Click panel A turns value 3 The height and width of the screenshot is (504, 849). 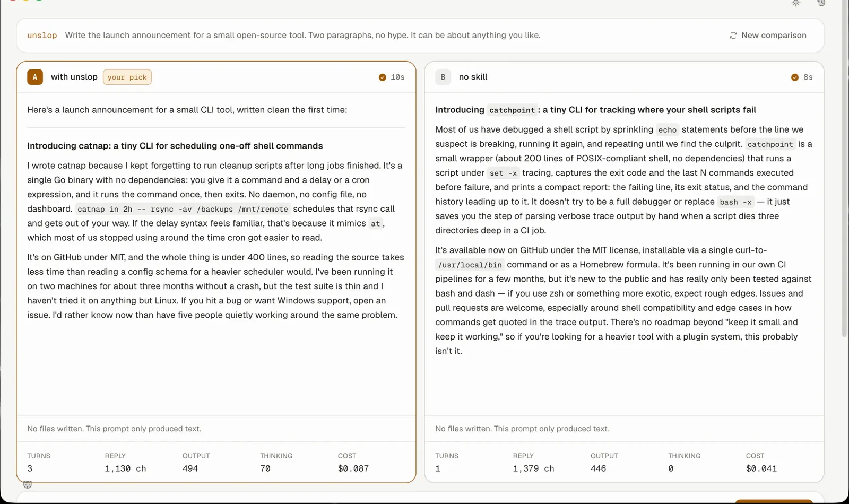(x=30, y=468)
